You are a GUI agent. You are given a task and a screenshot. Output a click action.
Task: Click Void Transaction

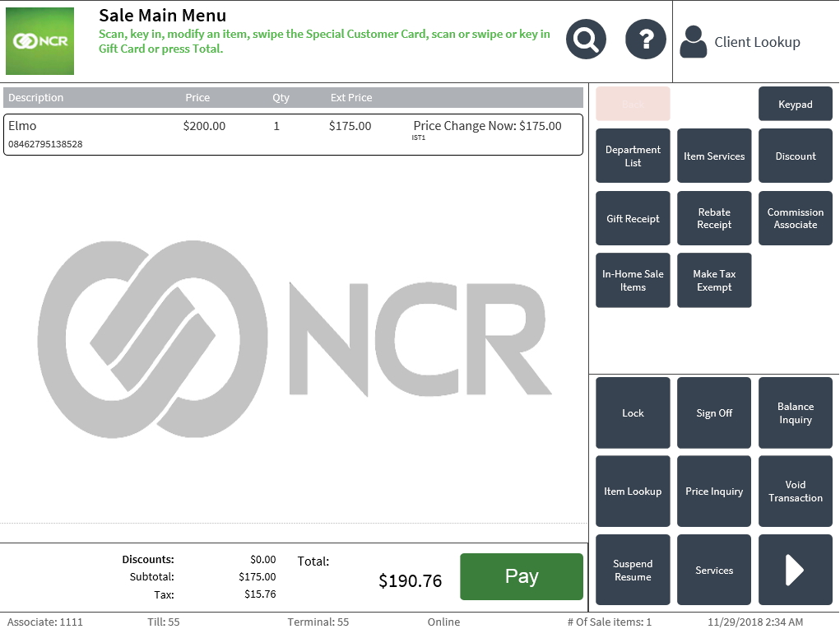coord(795,492)
